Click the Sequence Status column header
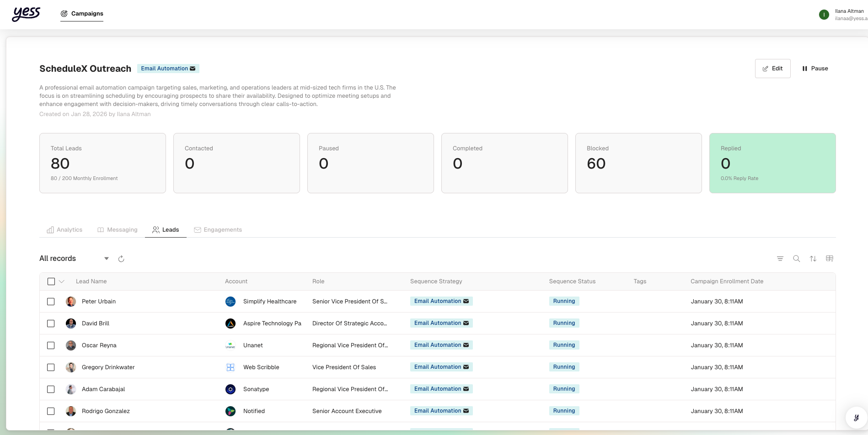Viewport: 868px width, 435px height. point(572,281)
